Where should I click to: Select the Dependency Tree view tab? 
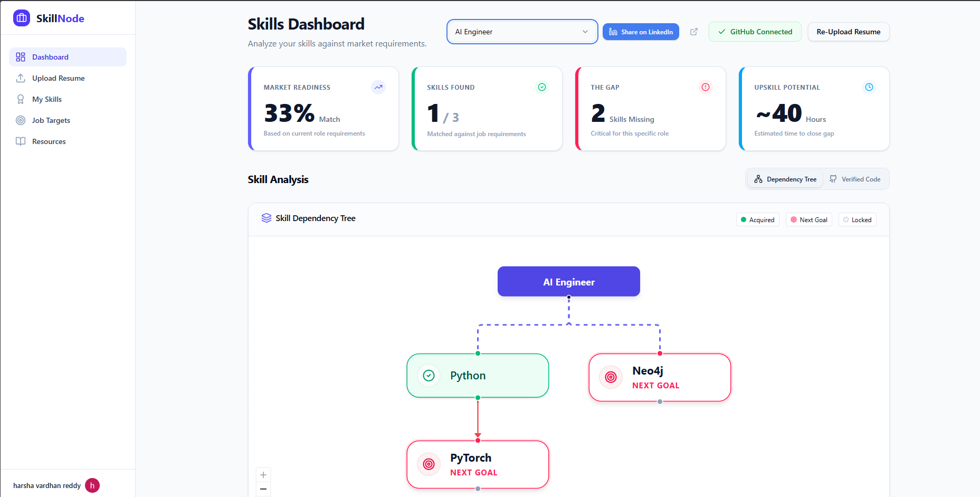click(x=785, y=179)
